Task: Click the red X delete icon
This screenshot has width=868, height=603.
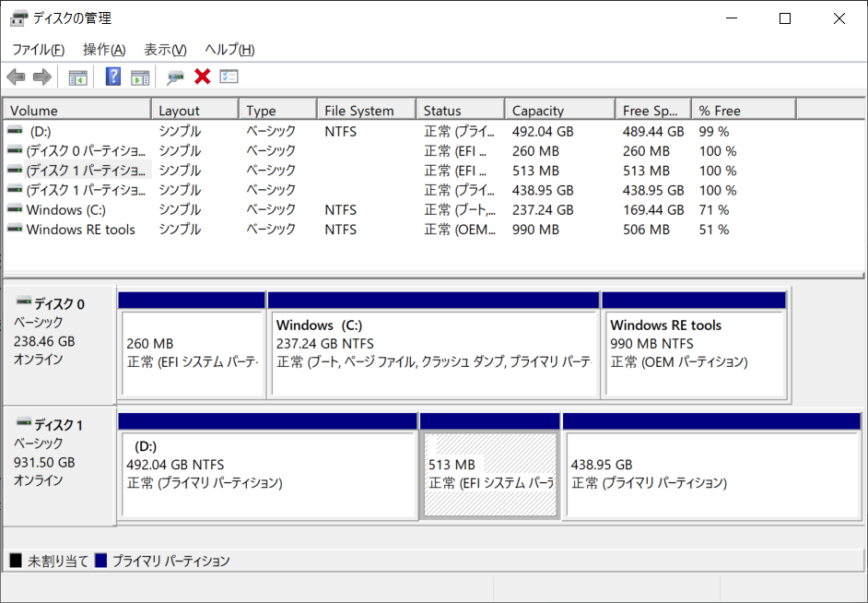Action: coord(203,77)
